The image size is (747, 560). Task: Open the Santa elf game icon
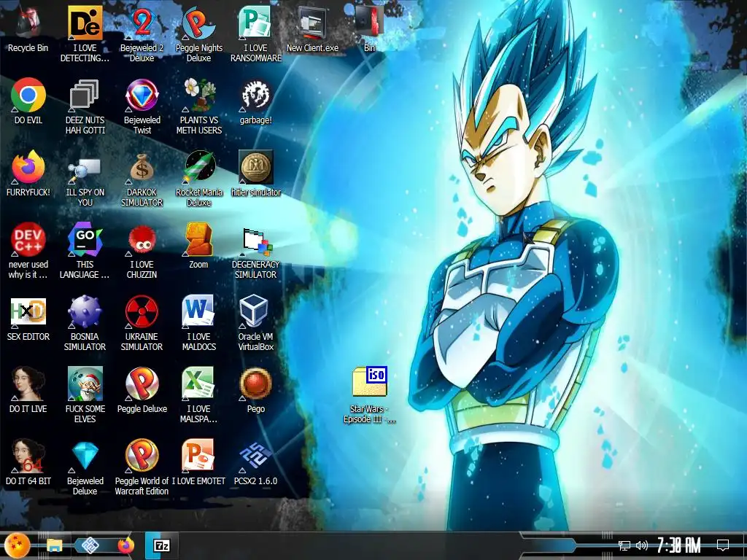point(85,394)
